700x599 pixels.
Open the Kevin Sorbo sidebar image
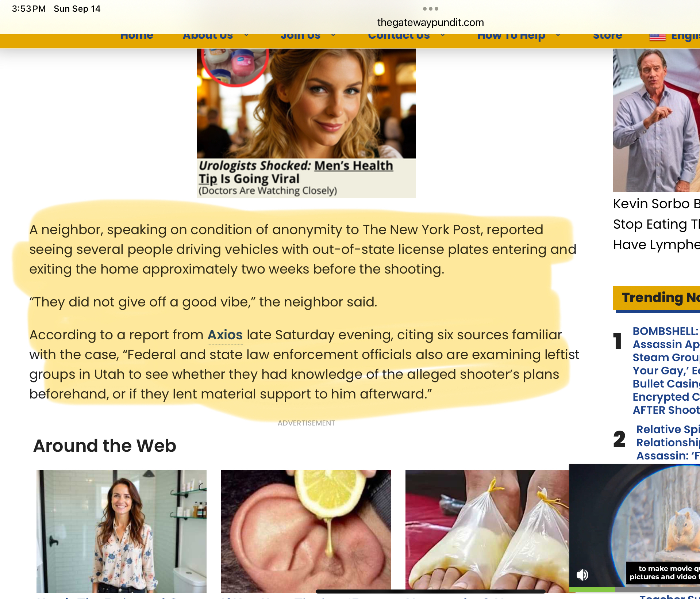pyautogui.click(x=656, y=120)
